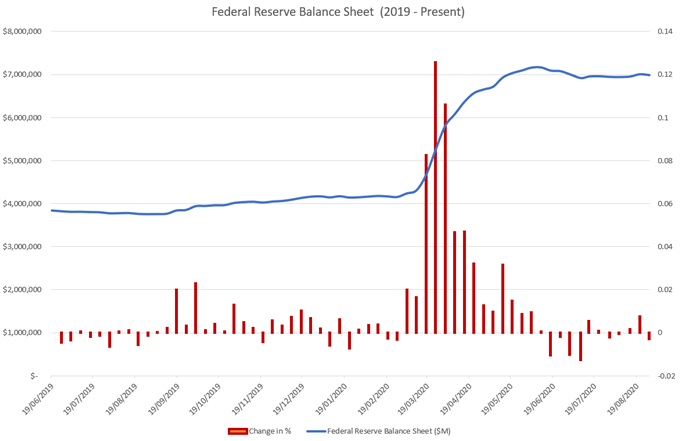Select the lowest negative red bar in July 2020
The image size is (680, 441).
580,346
